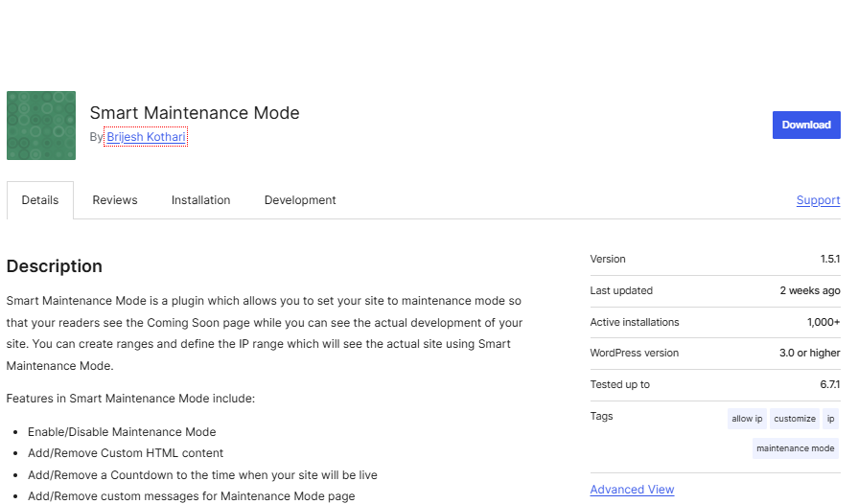858x504 pixels.
Task: Open the Support link
Action: click(818, 200)
